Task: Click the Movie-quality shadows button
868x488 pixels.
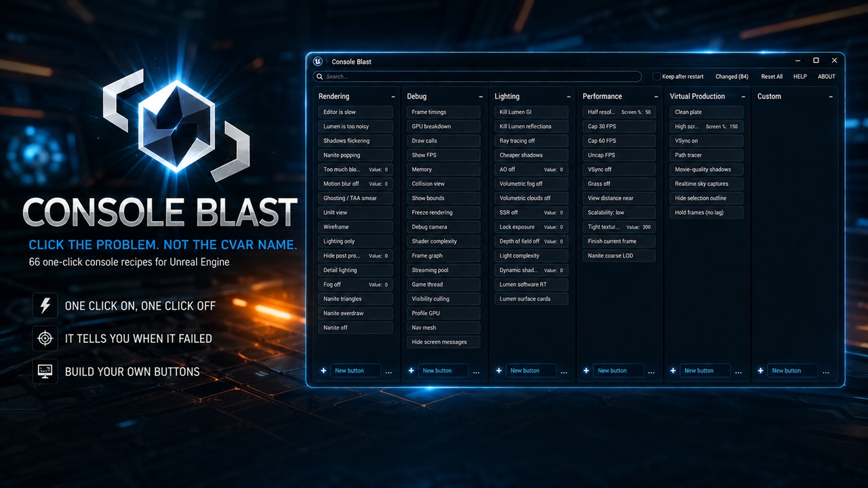Action: (x=706, y=169)
